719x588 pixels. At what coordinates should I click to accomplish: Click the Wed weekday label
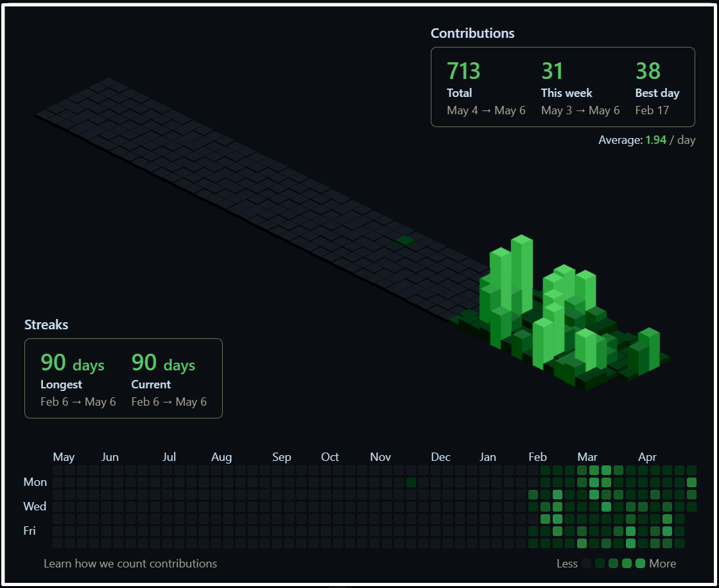tap(35, 506)
